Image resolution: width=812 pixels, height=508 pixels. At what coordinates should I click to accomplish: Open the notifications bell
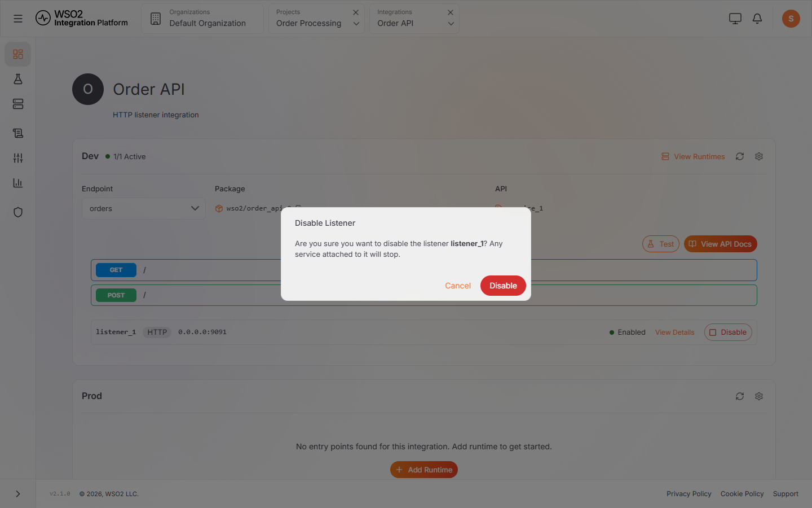[757, 19]
